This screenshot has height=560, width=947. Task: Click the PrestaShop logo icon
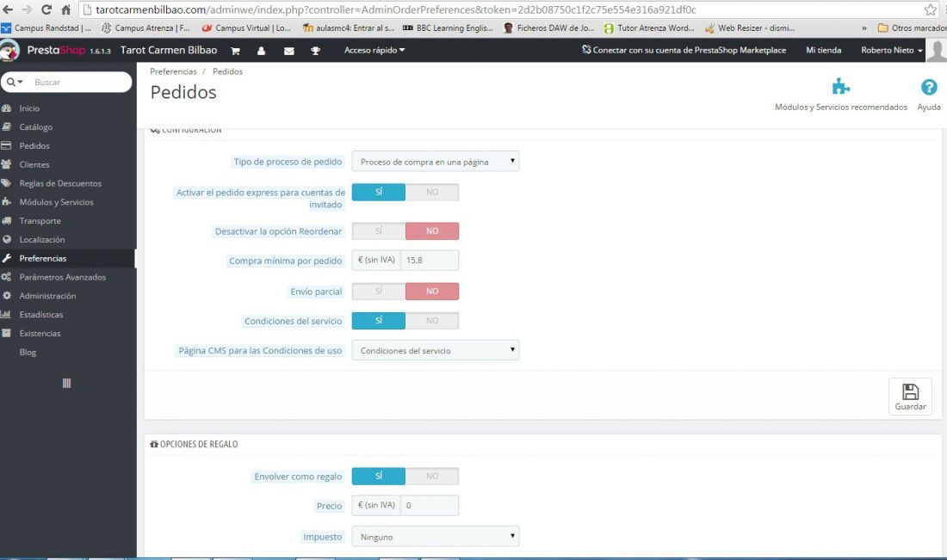pyautogui.click(x=9, y=50)
